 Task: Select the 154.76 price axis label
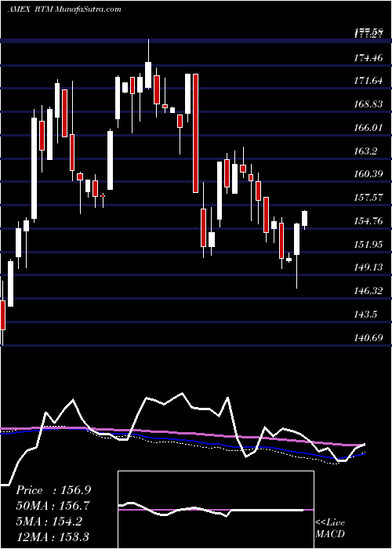[368, 221]
